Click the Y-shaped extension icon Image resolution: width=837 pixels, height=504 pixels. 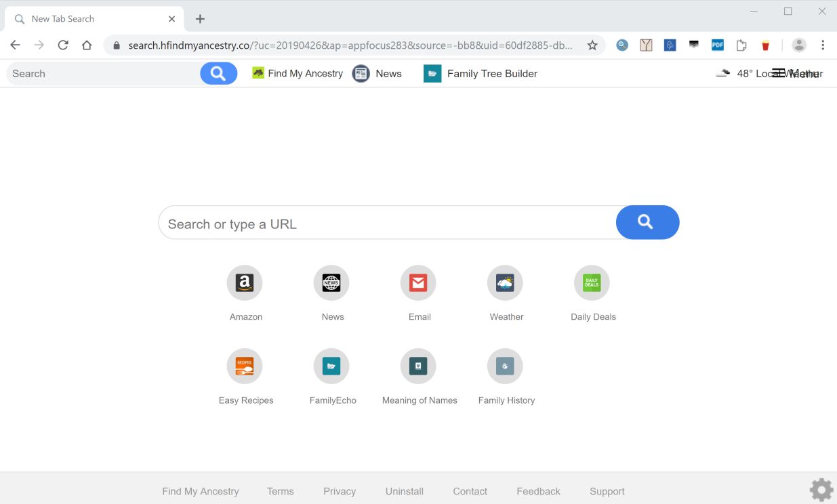pos(646,45)
